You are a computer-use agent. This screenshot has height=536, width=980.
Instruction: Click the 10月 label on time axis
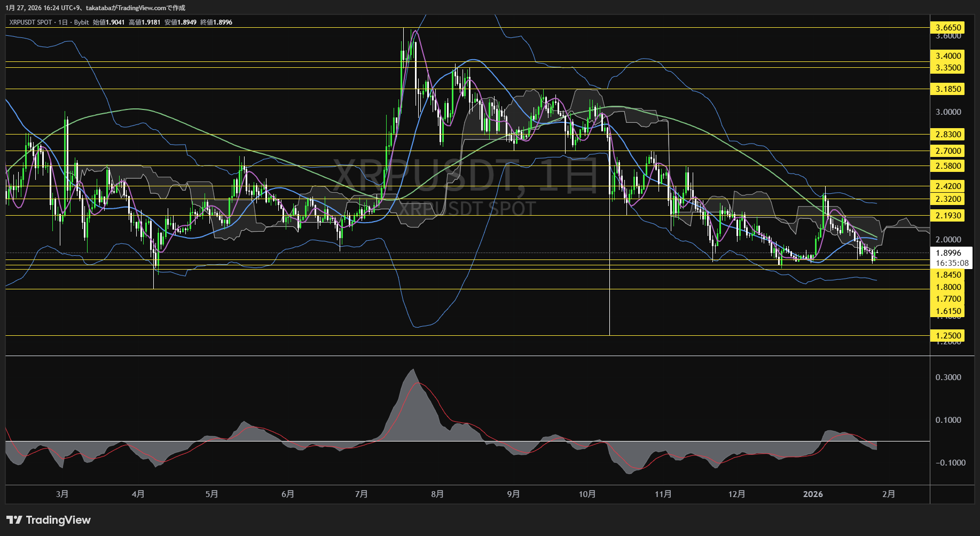[587, 494]
